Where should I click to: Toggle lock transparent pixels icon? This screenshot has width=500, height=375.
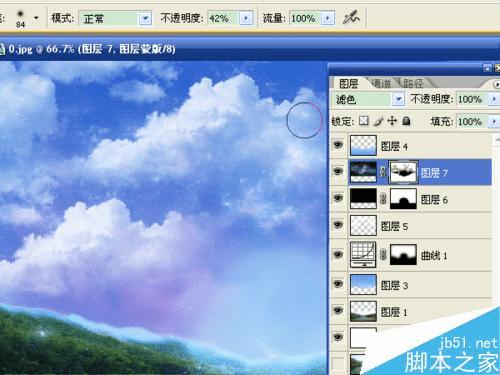(364, 121)
